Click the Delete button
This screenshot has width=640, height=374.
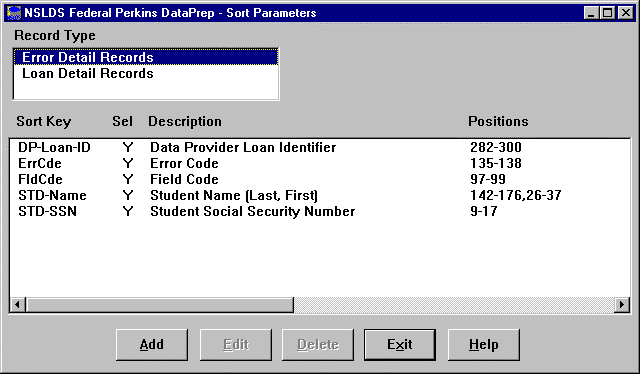pos(318,345)
